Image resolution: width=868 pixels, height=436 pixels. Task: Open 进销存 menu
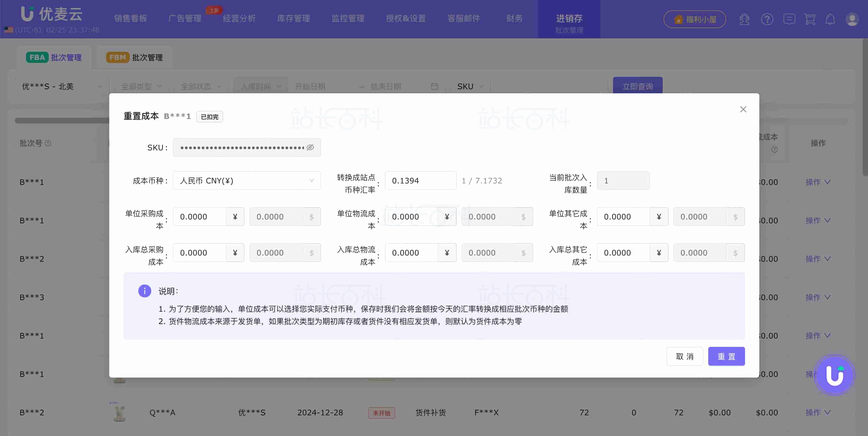click(x=569, y=19)
